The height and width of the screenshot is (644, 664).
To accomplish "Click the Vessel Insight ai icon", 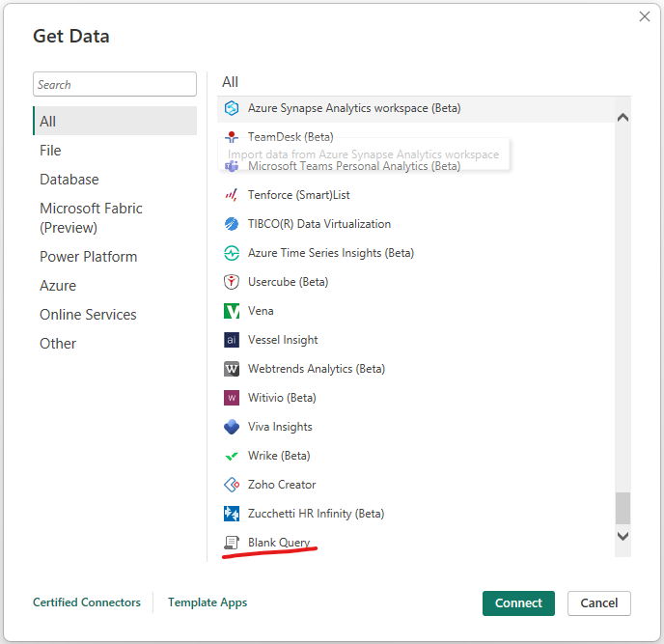I will 232,340.
